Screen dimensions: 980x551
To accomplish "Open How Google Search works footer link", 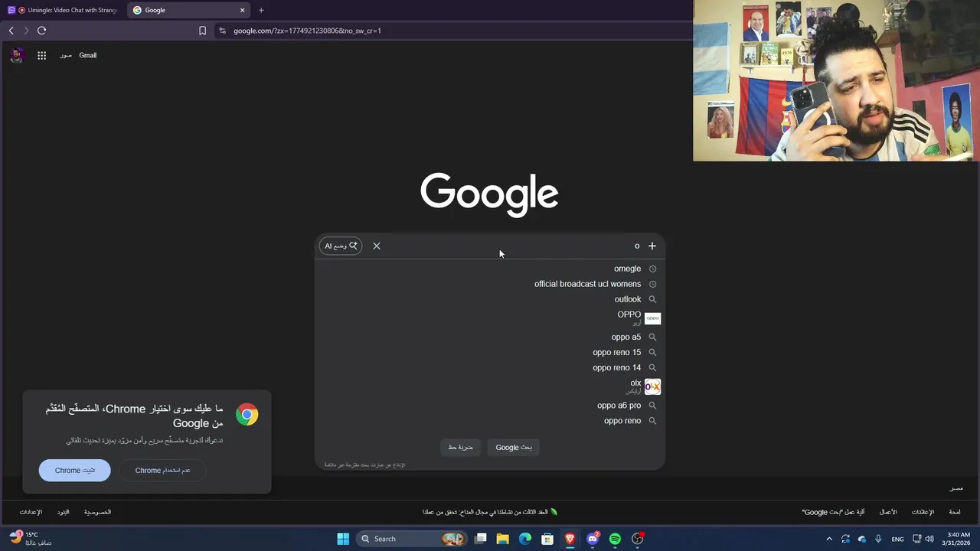I will pos(834,512).
